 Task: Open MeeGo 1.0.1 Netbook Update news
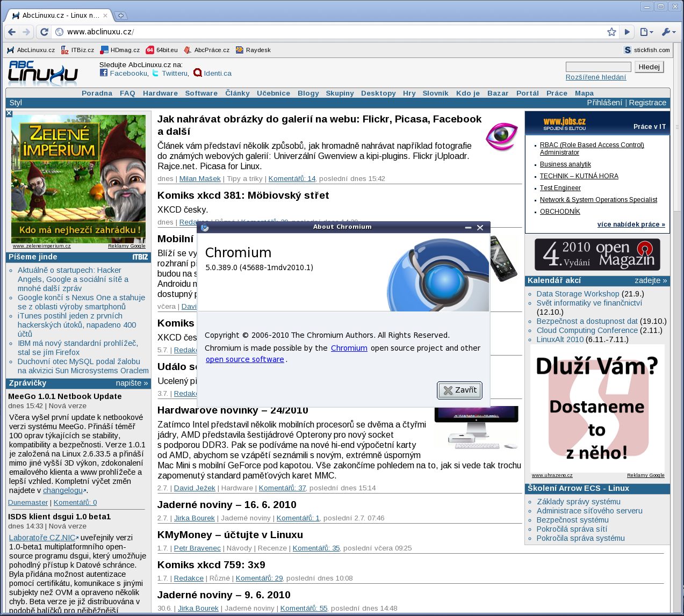[x=65, y=396]
